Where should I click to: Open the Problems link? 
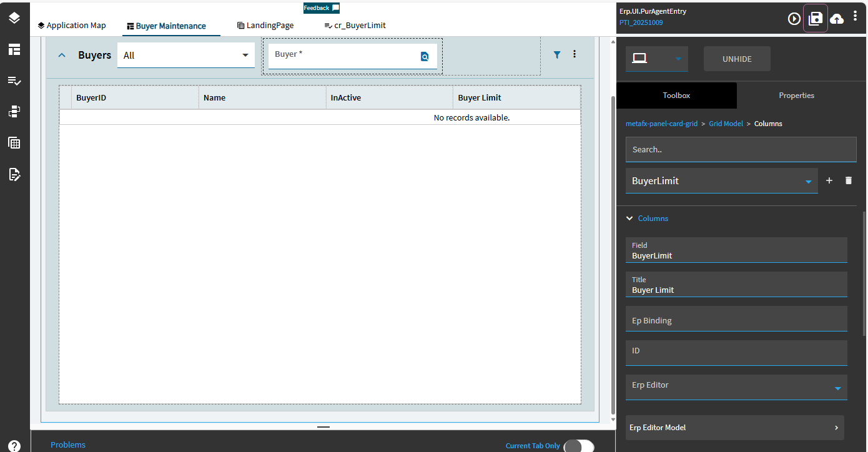pos(68,445)
